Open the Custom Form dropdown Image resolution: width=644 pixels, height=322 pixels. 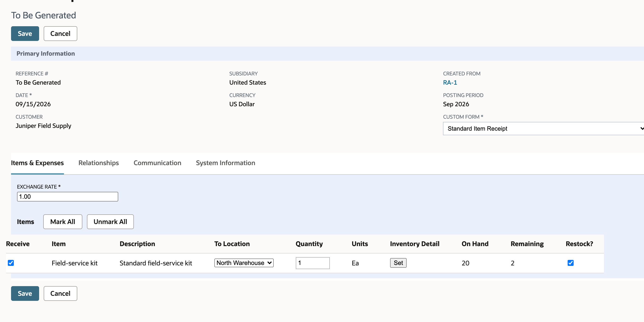pyautogui.click(x=543, y=129)
